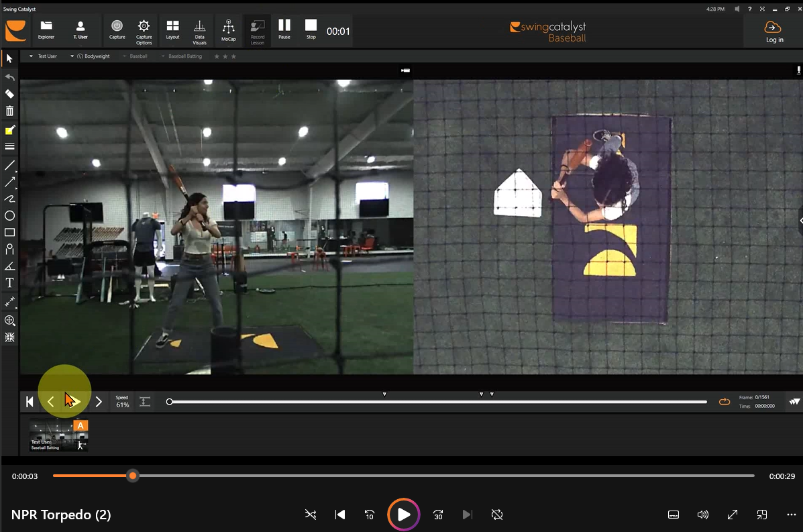Log in via cloud icon
Viewport: 803px width, 532px height.
(773, 32)
